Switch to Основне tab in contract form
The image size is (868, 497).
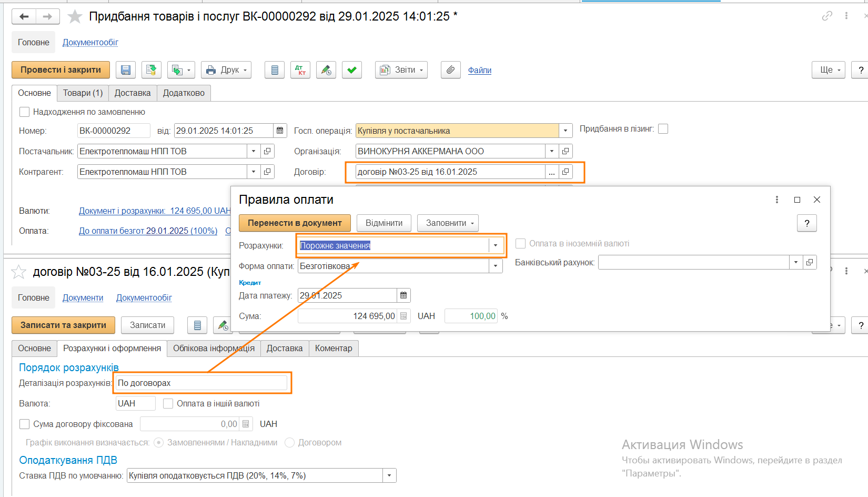pos(34,348)
